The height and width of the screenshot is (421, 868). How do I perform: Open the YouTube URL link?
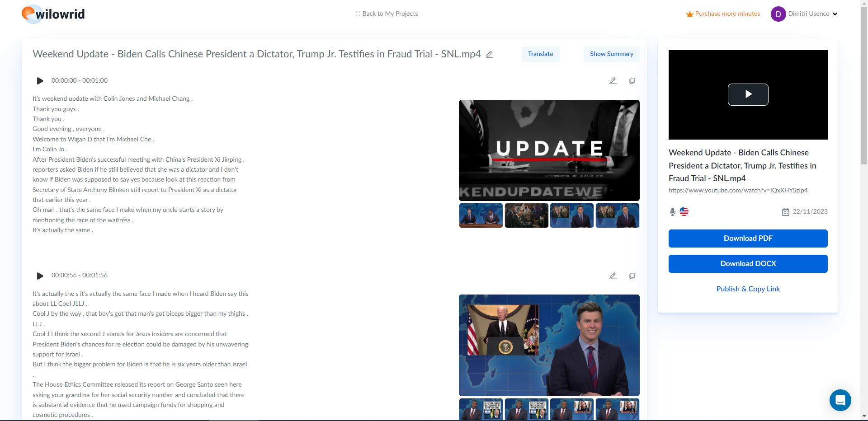click(x=738, y=190)
